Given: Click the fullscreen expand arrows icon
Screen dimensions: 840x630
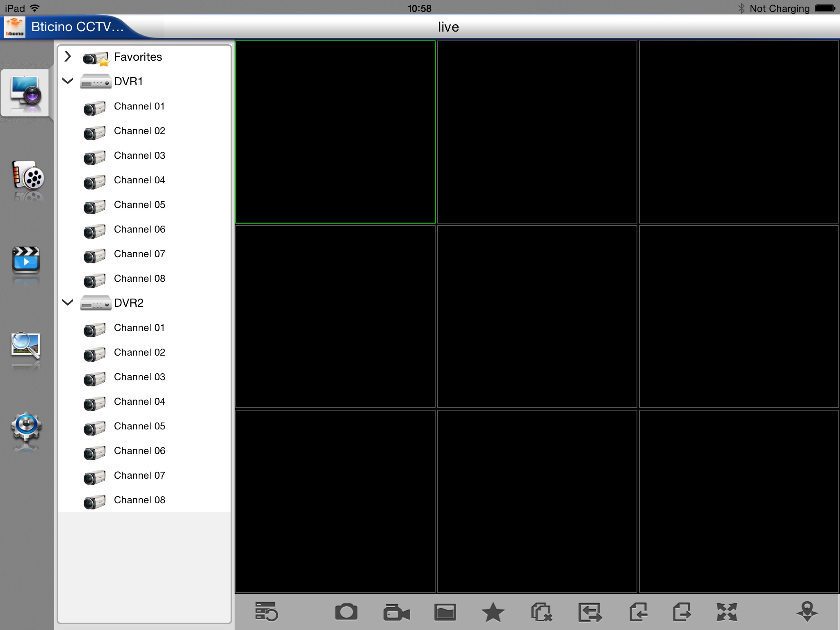Looking at the screenshot, I should click(726, 612).
